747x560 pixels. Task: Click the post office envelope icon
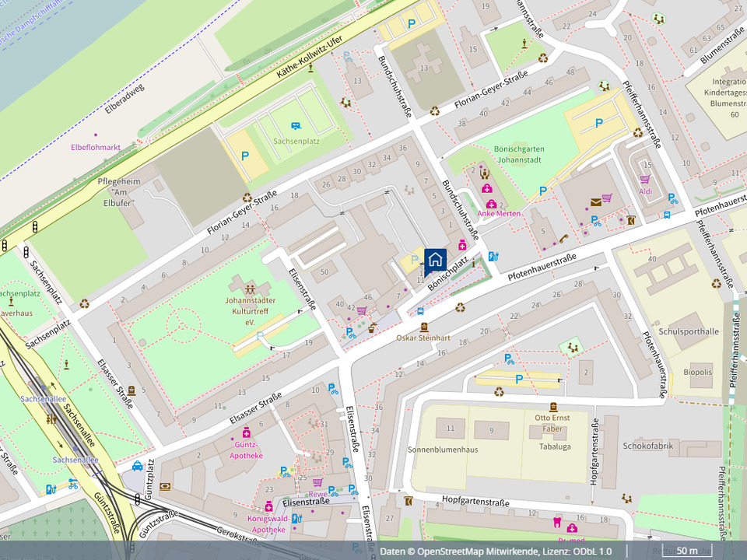[595, 202]
